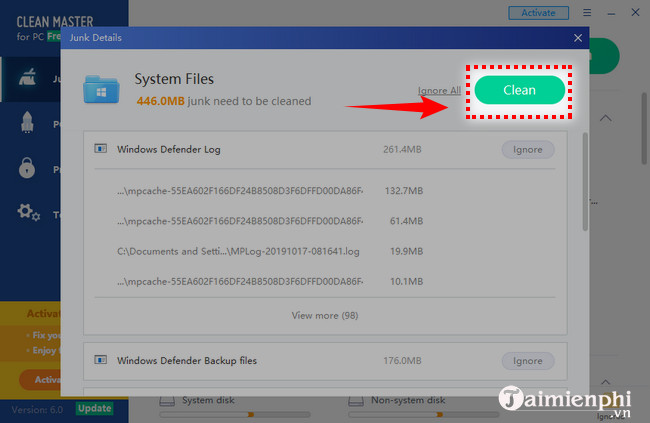The height and width of the screenshot is (423, 650).
Task: Click the Windows Defender Backup files title
Action: (x=187, y=361)
